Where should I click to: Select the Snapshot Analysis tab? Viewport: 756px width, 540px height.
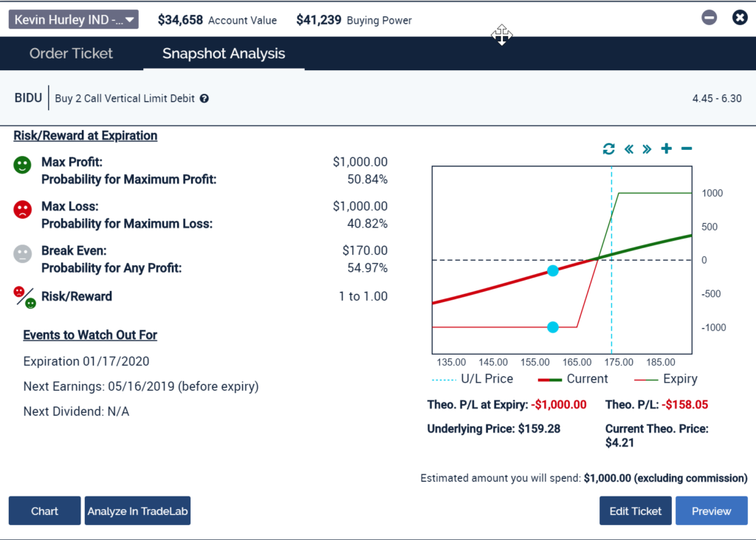(x=224, y=53)
